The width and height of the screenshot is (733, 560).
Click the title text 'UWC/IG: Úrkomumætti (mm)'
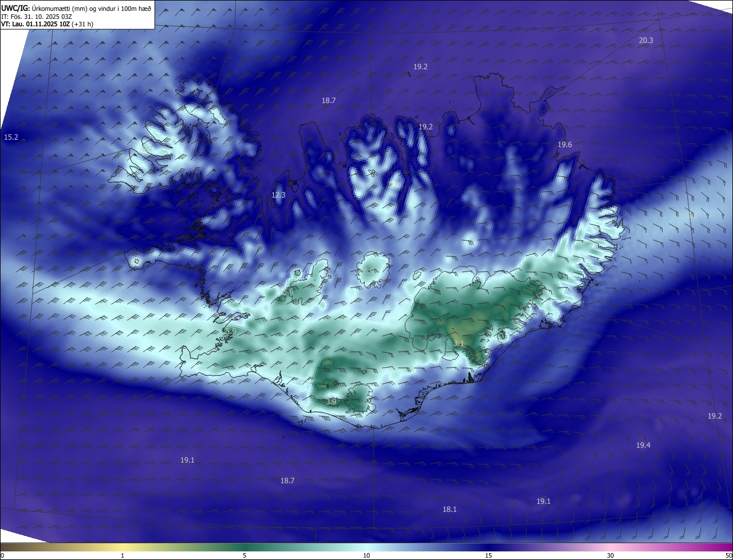45,8
